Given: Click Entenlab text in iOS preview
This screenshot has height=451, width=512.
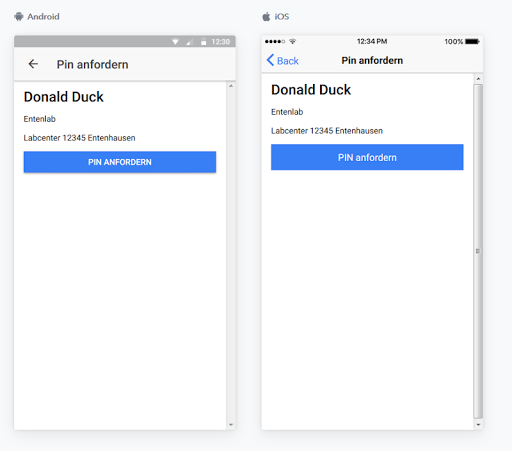Looking at the screenshot, I should coord(287,112).
